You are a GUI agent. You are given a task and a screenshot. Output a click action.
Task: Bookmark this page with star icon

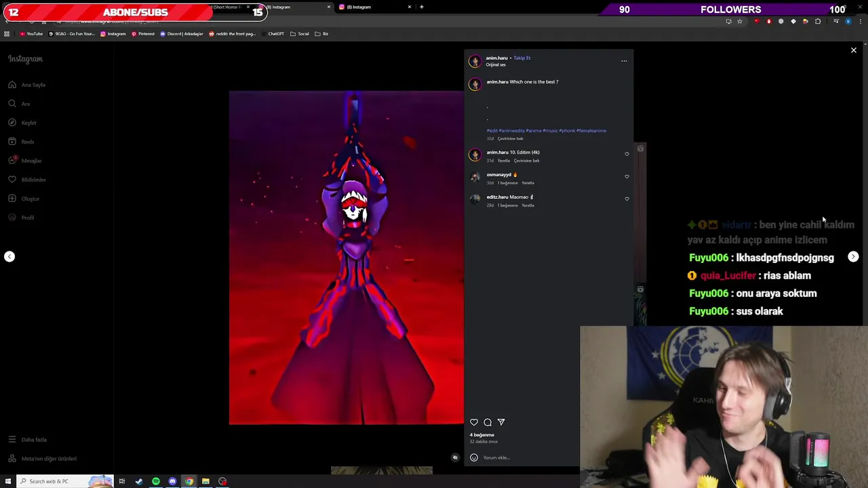(x=740, y=22)
